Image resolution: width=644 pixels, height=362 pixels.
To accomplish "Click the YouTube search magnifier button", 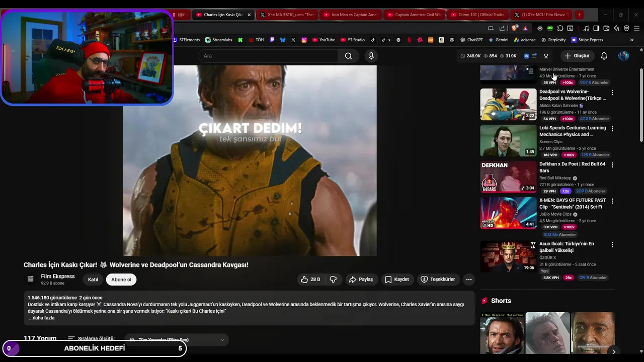I will pyautogui.click(x=348, y=56).
